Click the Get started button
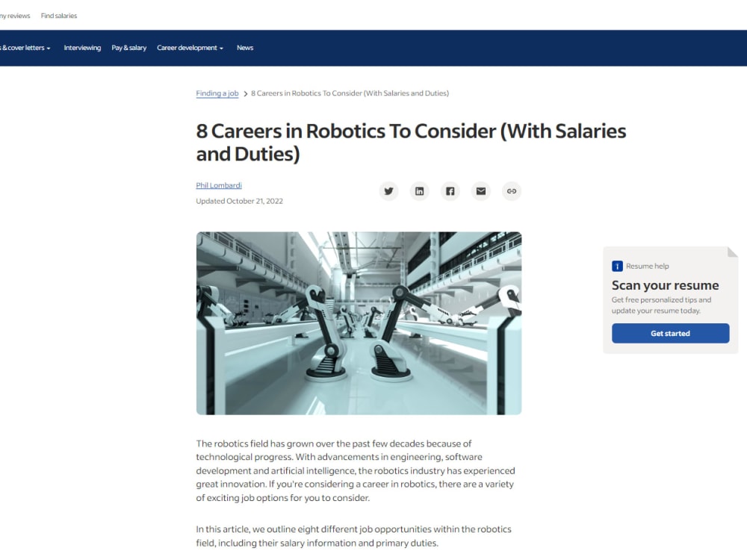 [x=669, y=333]
